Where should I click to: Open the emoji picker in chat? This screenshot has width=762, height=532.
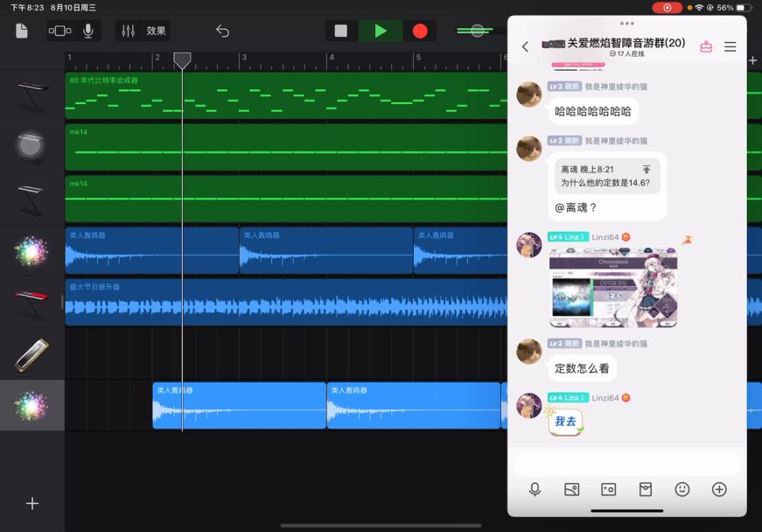point(682,489)
